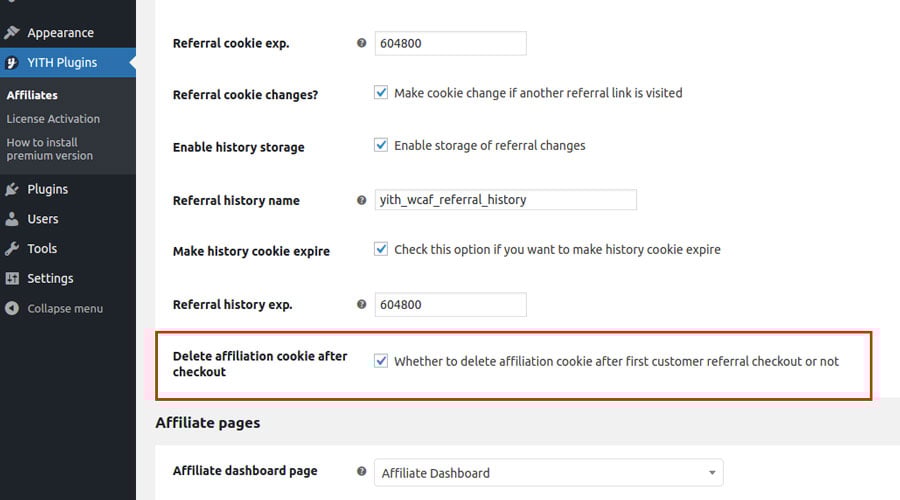The width and height of the screenshot is (900, 500).
Task: Click the YITH Plugins logo icon
Action: click(x=12, y=63)
